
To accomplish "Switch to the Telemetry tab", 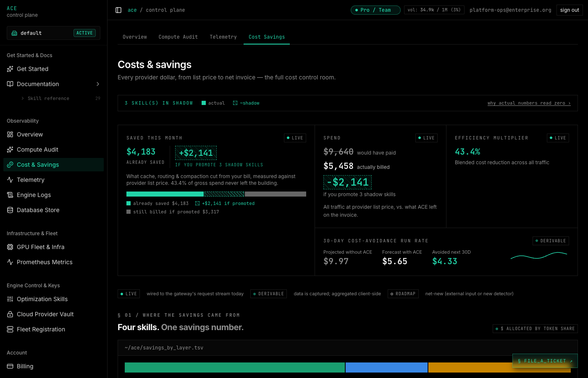I will (223, 37).
